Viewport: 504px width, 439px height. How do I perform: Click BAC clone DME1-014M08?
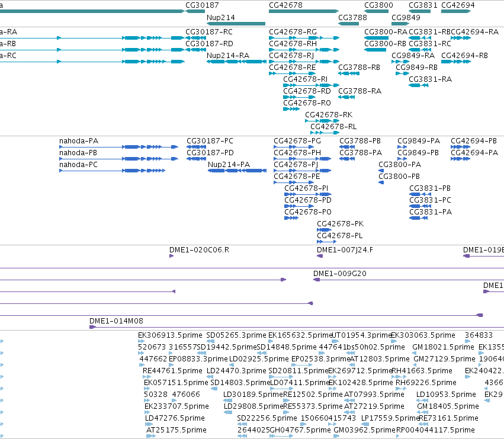point(116,321)
